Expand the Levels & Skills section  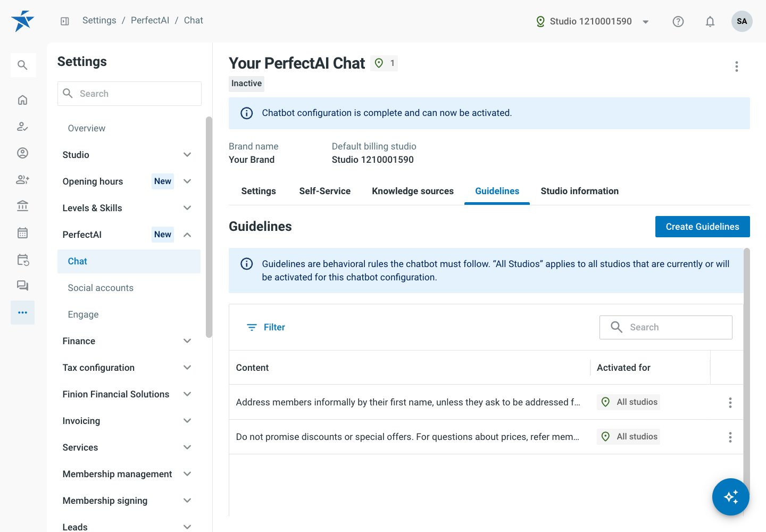pos(126,208)
